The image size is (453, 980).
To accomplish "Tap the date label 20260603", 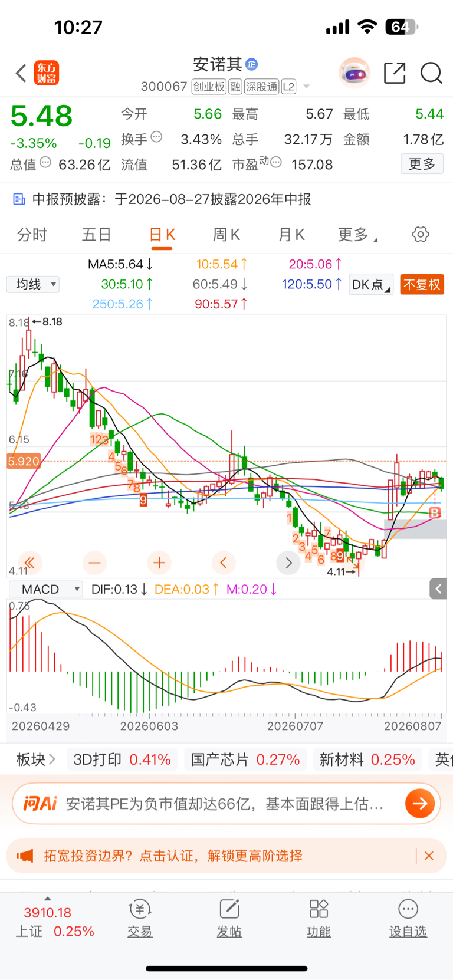I will 149,726.
